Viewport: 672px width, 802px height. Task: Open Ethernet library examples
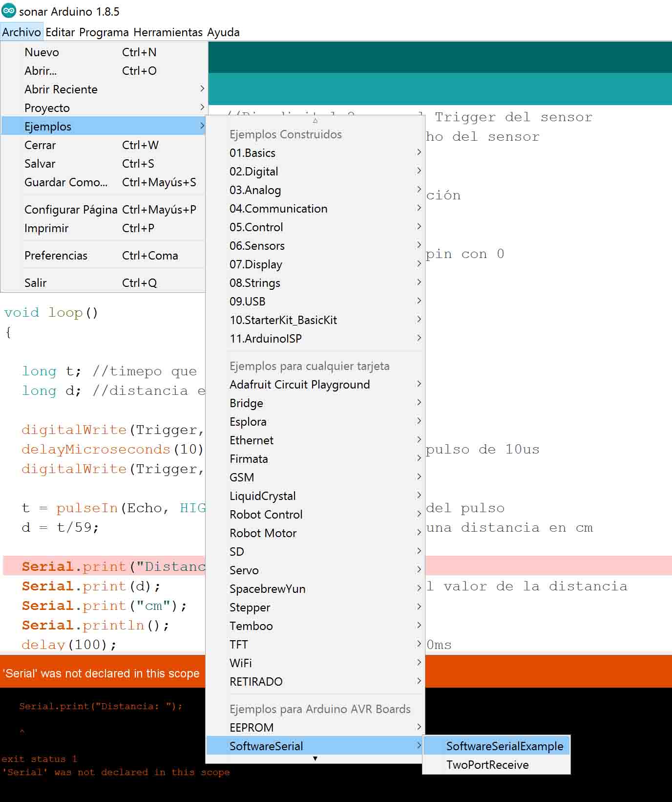click(315, 440)
